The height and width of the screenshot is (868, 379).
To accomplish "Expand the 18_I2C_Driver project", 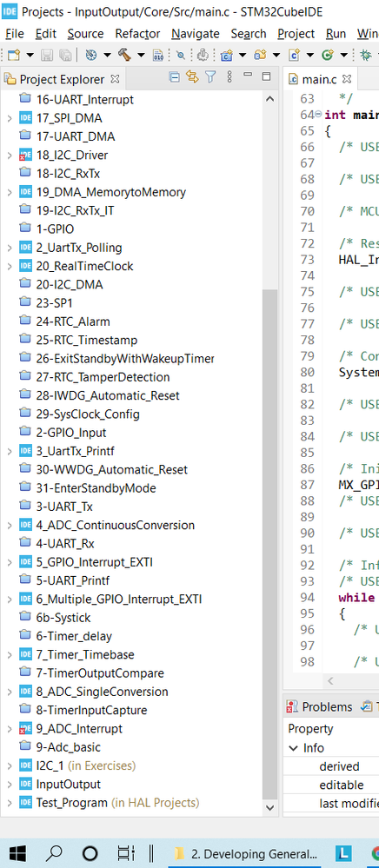I will (x=9, y=156).
